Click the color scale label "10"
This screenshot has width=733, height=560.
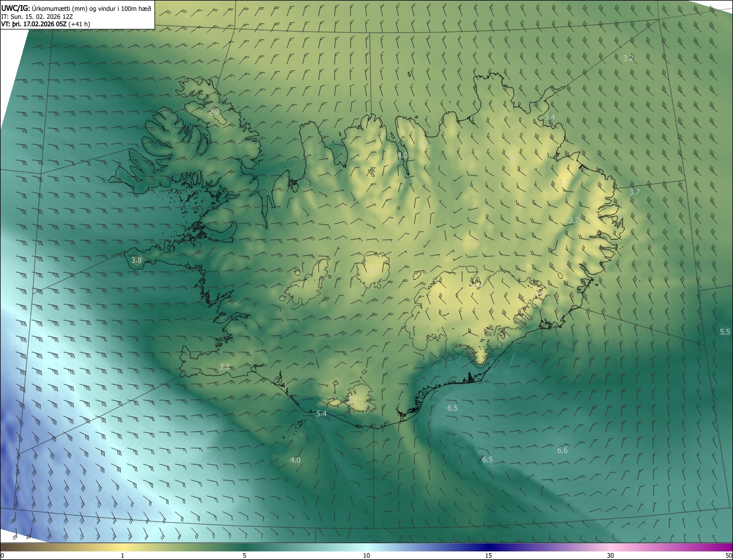pyautogui.click(x=366, y=555)
